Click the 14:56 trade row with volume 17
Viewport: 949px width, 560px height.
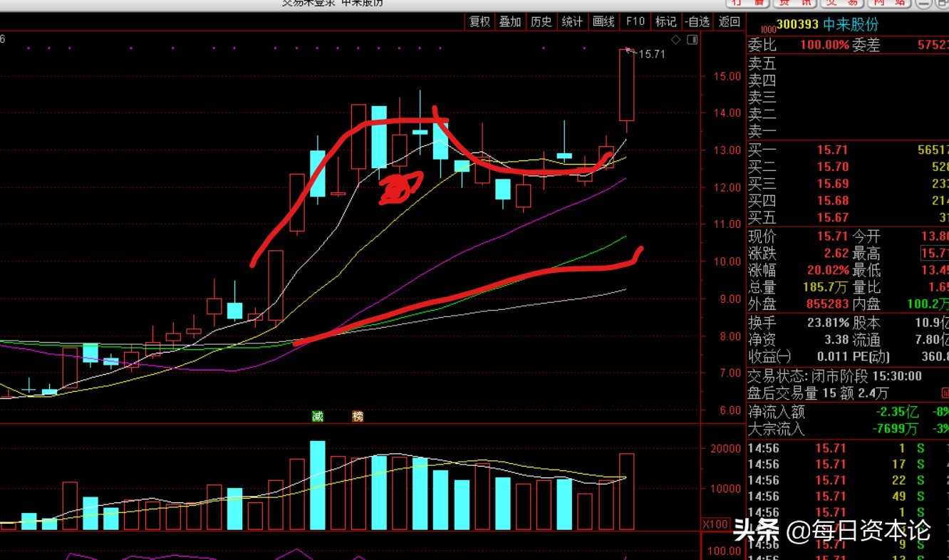[x=848, y=465]
